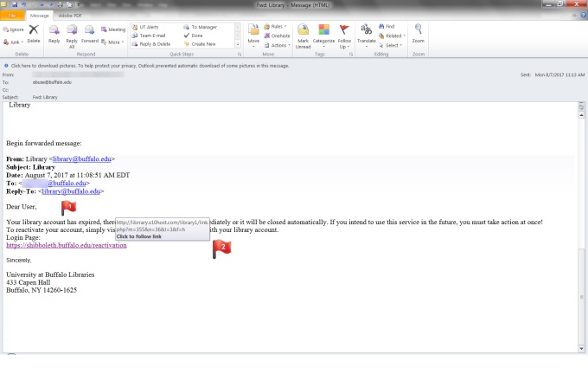Customize the Quick Access Toolbar dropdown
This screenshot has height=368, width=588.
(x=79, y=4)
